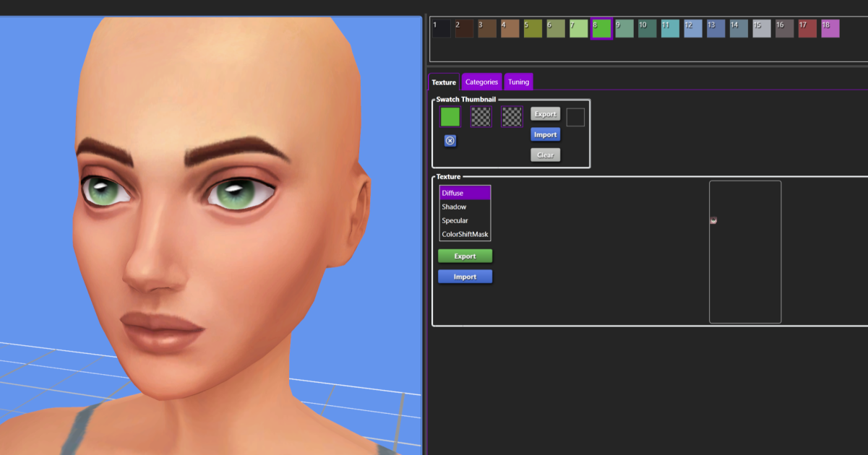The height and width of the screenshot is (455, 868).
Task: Click the blue remove swatch X icon
Action: tap(450, 141)
